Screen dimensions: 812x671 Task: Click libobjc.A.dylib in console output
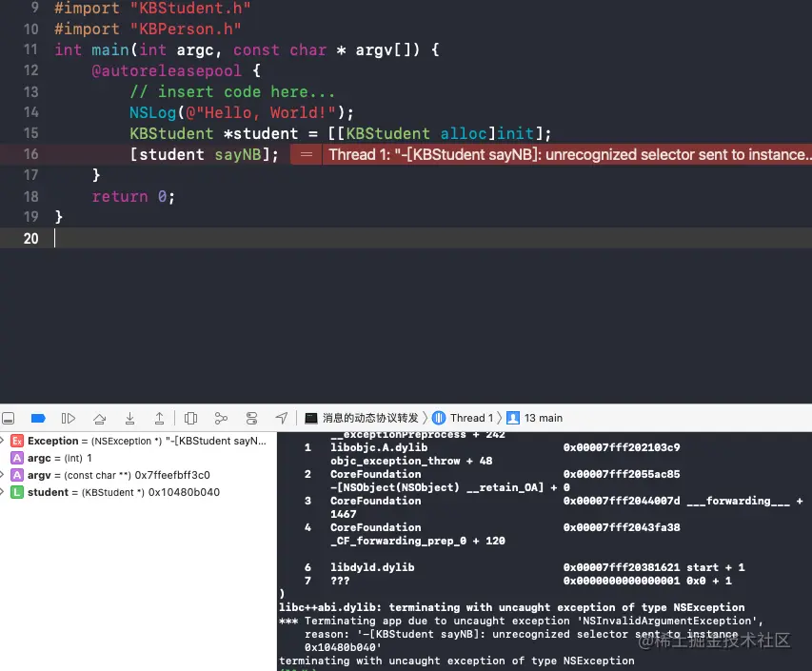[379, 447]
